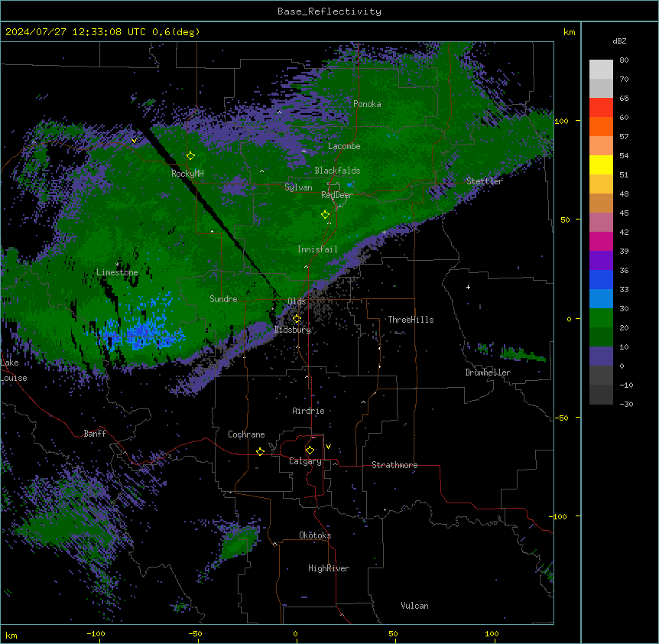Click the 80 value in the dBZ legend
The image size is (659, 644).
pyautogui.click(x=624, y=60)
